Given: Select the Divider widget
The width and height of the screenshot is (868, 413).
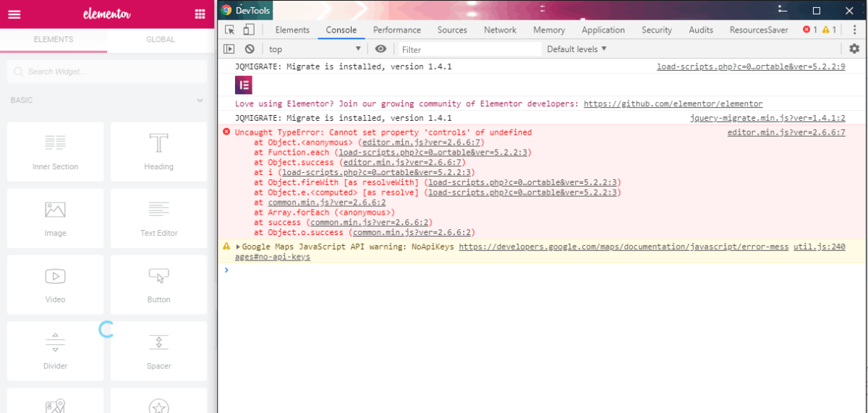Looking at the screenshot, I should click(x=55, y=352).
